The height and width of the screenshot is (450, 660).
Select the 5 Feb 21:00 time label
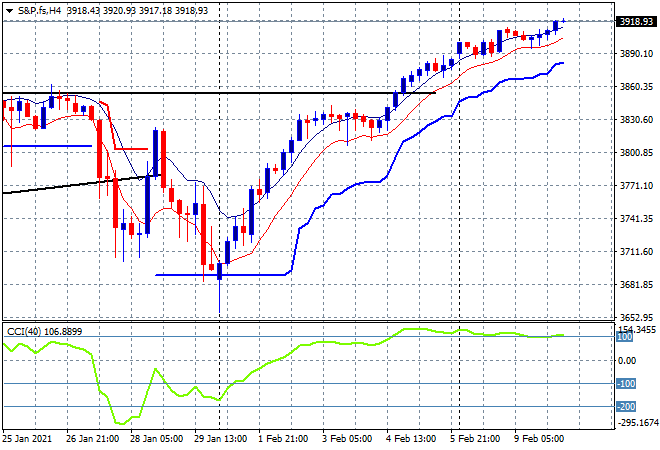[475, 439]
